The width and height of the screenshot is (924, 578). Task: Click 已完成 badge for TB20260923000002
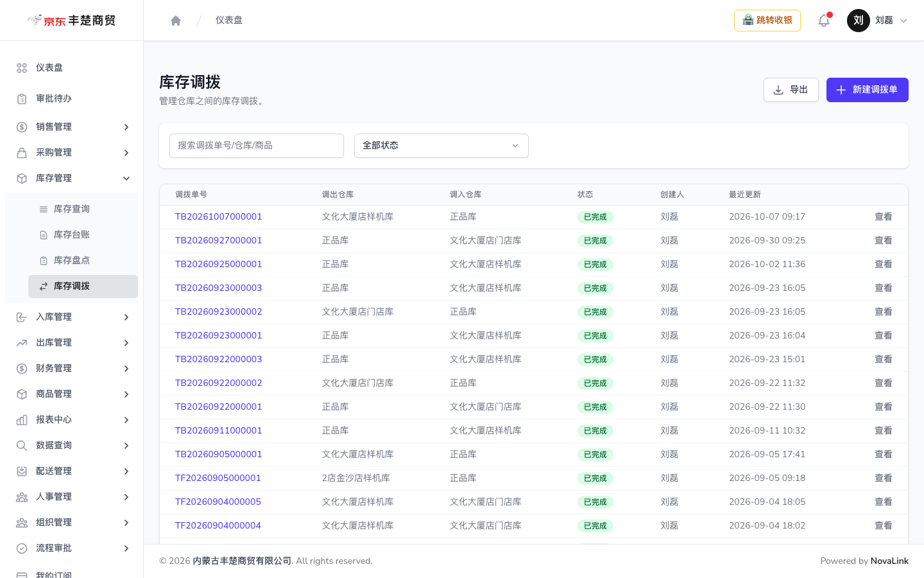click(x=595, y=312)
